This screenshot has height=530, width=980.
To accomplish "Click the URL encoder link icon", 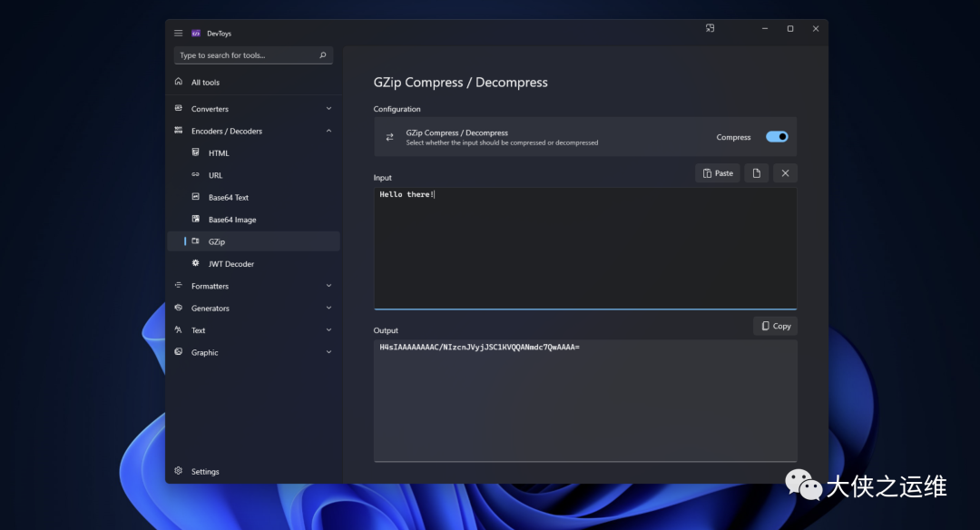I will [196, 175].
